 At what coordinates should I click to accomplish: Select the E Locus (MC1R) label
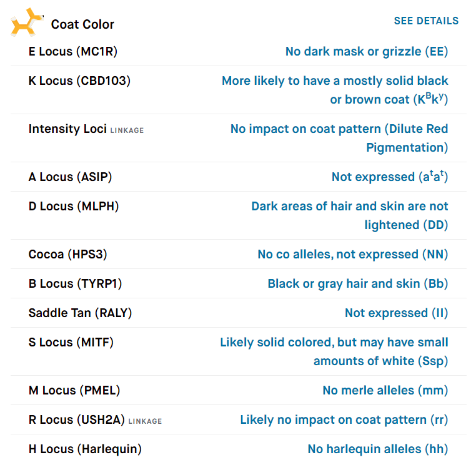pyautogui.click(x=73, y=52)
